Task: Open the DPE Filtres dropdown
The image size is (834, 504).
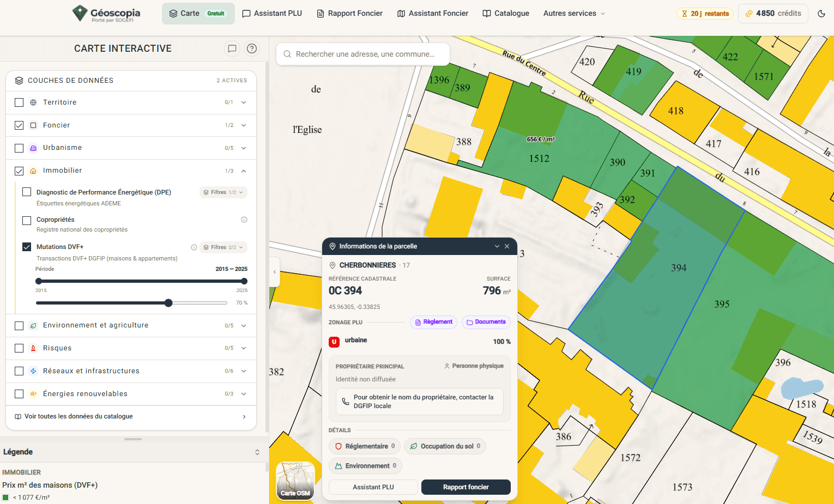Action: coord(223,192)
